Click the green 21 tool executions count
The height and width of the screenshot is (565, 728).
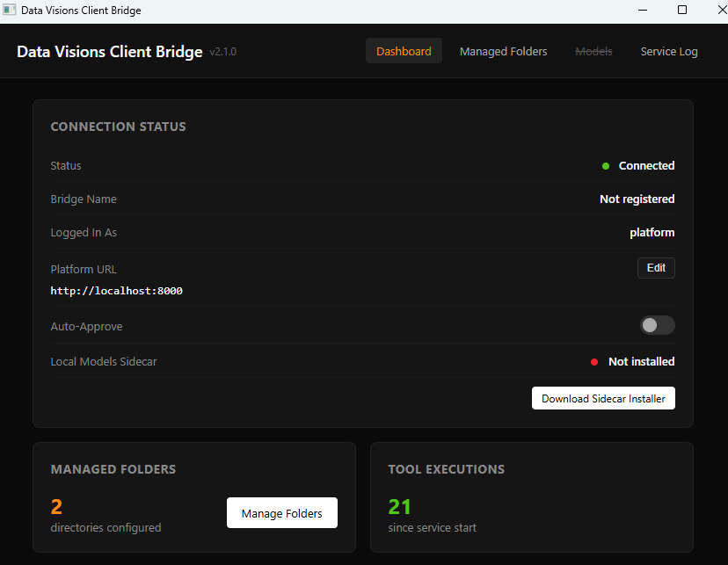tap(399, 506)
